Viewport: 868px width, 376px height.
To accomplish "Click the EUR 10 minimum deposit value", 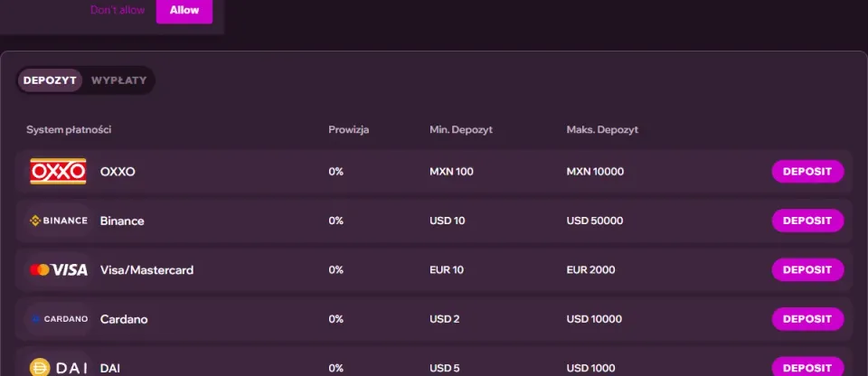I will click(x=447, y=269).
